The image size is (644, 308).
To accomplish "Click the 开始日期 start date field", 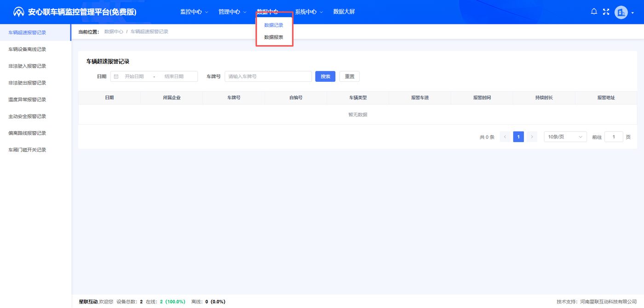I will pyautogui.click(x=134, y=76).
